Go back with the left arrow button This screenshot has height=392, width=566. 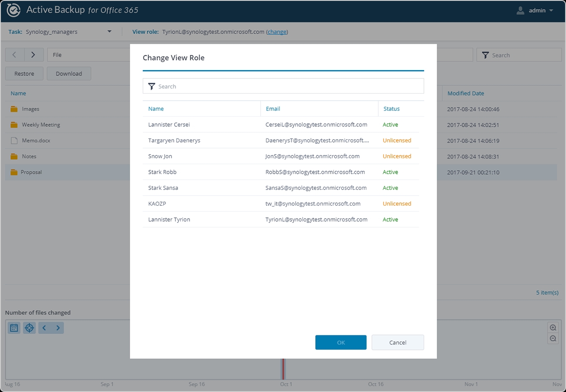[x=14, y=55]
